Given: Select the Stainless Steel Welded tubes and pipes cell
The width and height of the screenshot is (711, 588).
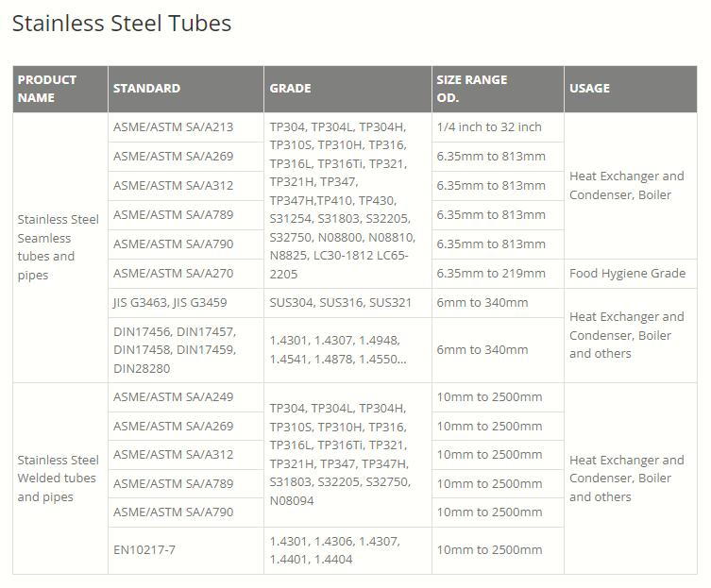Looking at the screenshot, I should click(59, 479).
